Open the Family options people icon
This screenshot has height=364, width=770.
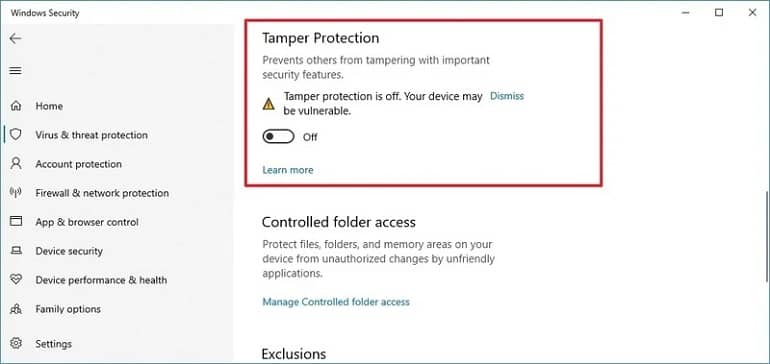16,309
